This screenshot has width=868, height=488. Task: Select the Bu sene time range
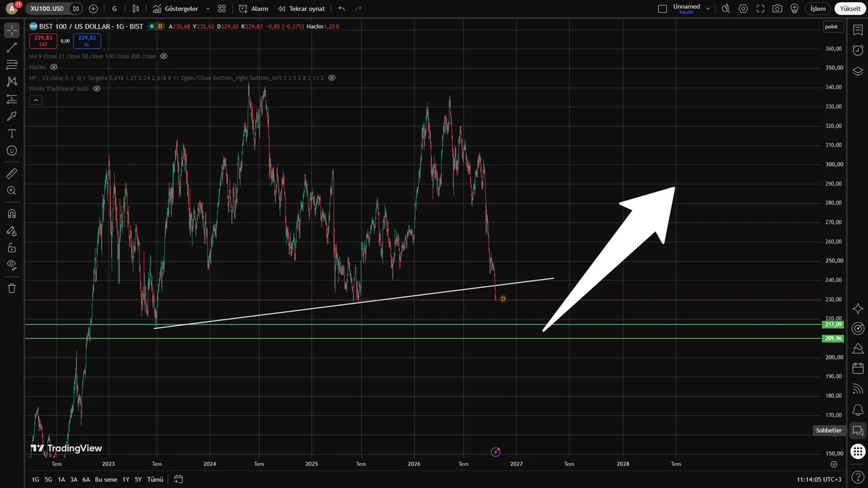[x=106, y=479]
